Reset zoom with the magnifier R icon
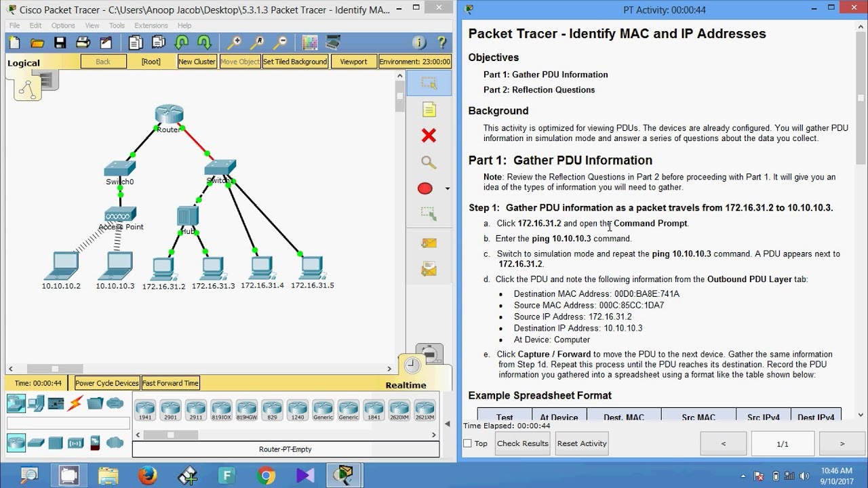The image size is (868, 488). 257,43
